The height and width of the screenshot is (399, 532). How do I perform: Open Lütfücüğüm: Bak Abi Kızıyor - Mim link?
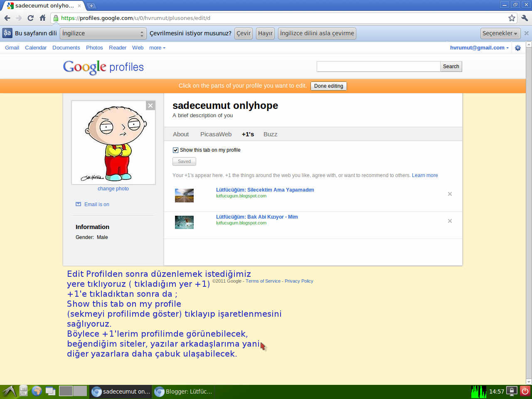[x=257, y=217]
